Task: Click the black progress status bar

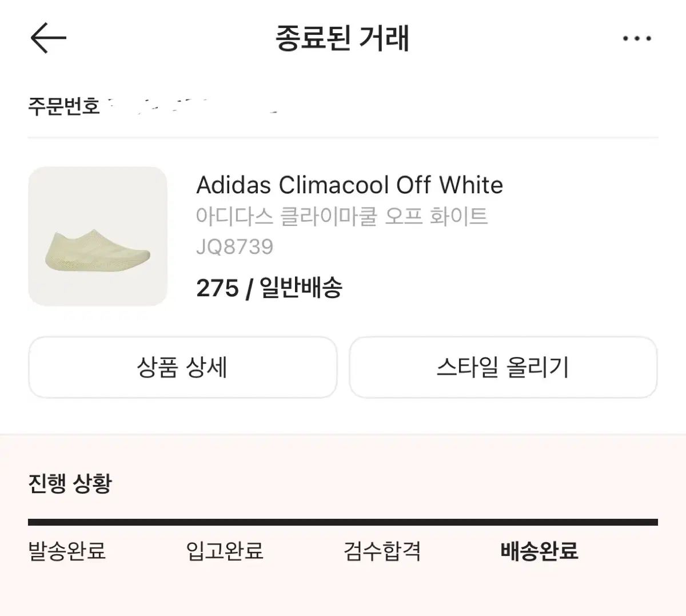Action: pos(343,522)
